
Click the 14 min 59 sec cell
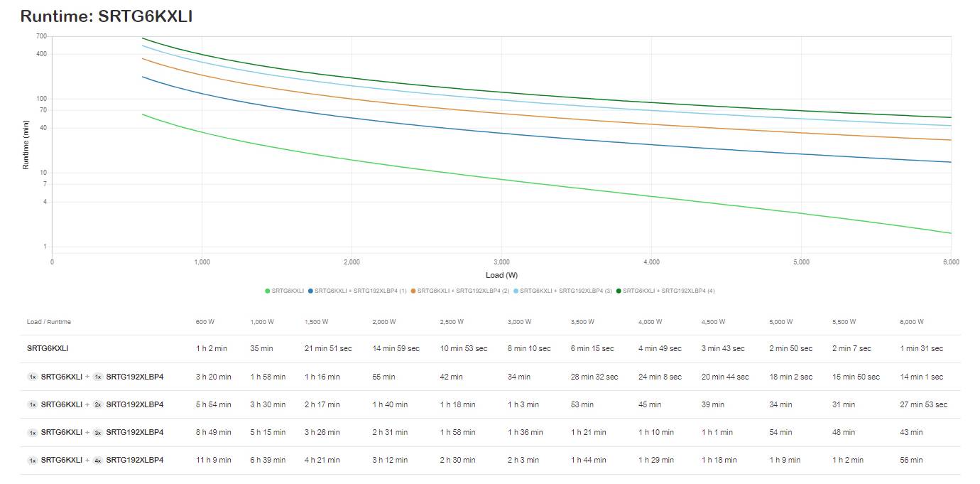click(x=396, y=348)
